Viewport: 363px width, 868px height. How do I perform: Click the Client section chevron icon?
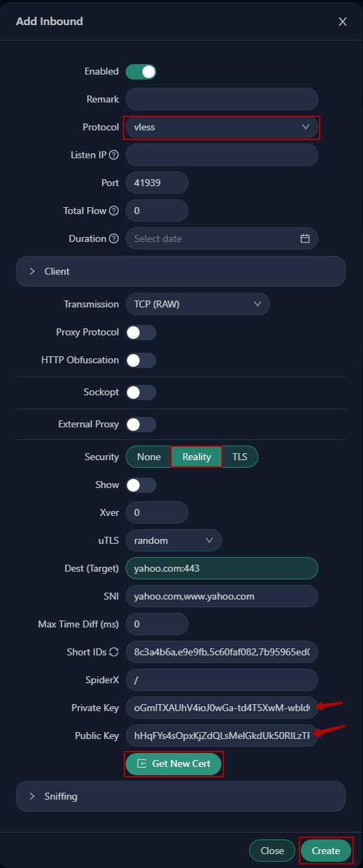coord(32,271)
